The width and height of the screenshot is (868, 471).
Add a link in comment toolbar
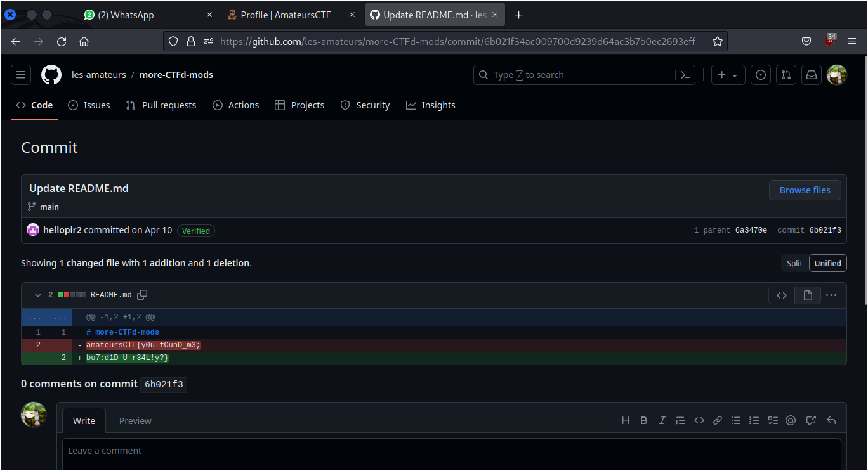pyautogui.click(x=718, y=420)
